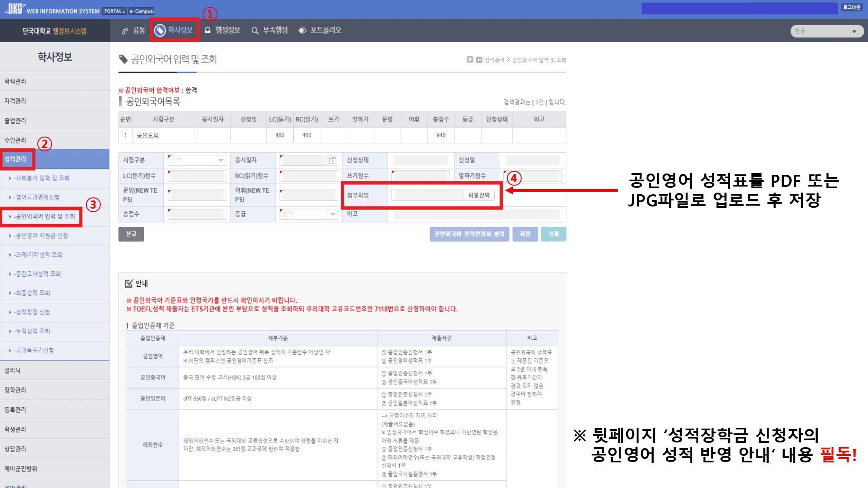Click the PORTAL button in header
This screenshot has width=868, height=488.
[114, 11]
